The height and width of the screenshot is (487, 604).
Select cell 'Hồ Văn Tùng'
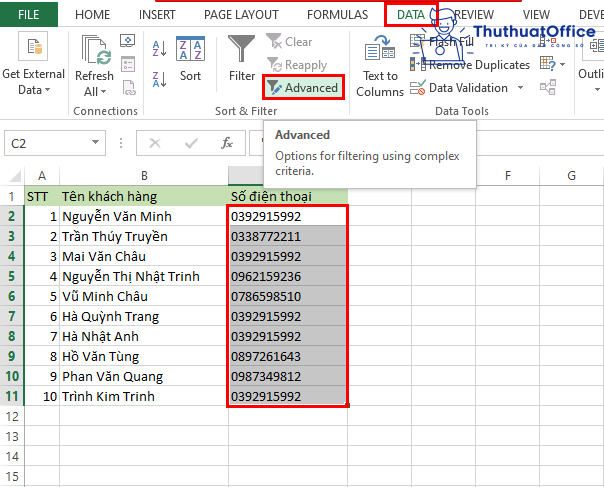tap(144, 357)
